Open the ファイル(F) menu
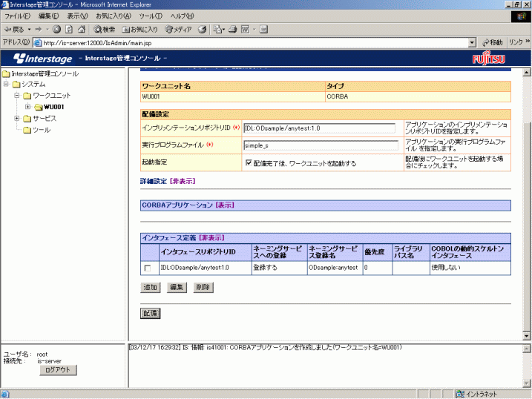The height and width of the screenshot is (399, 532). pos(17,16)
